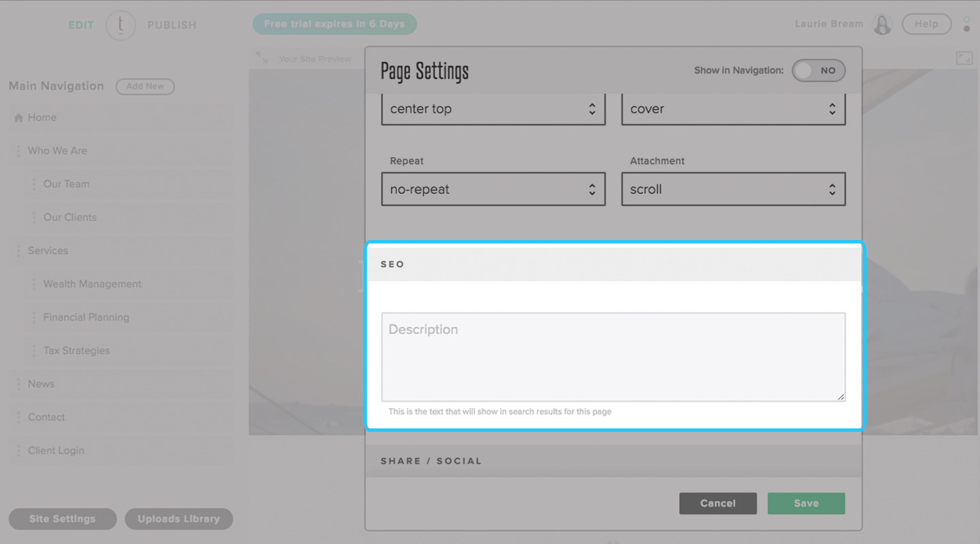Toggle Show in Navigation to YES

(x=819, y=70)
